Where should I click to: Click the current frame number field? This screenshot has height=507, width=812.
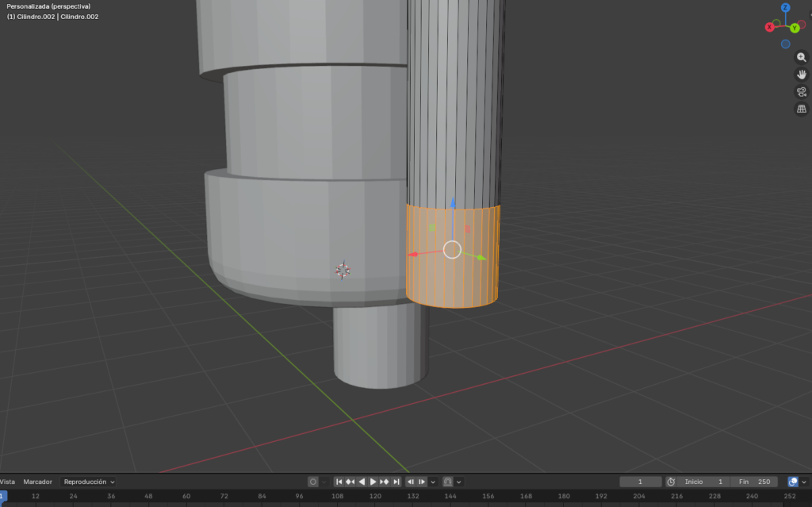(641, 482)
